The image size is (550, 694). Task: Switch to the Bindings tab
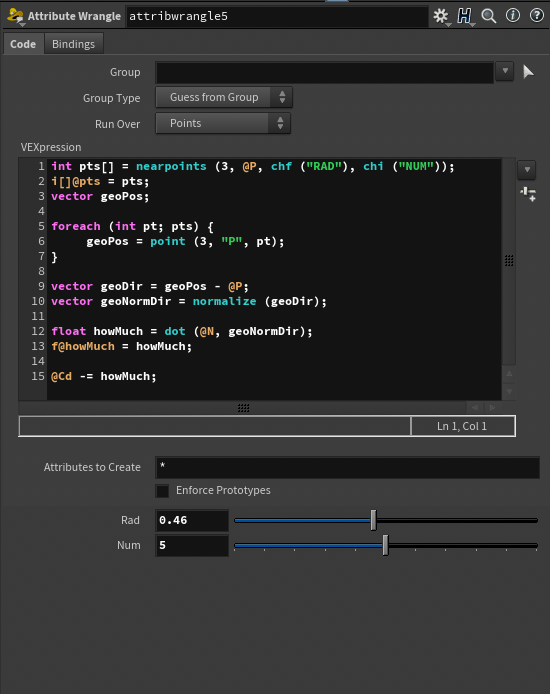click(x=73, y=44)
